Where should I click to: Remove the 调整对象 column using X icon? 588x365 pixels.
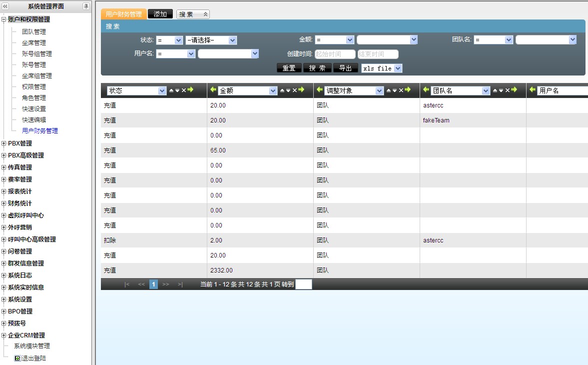click(401, 90)
